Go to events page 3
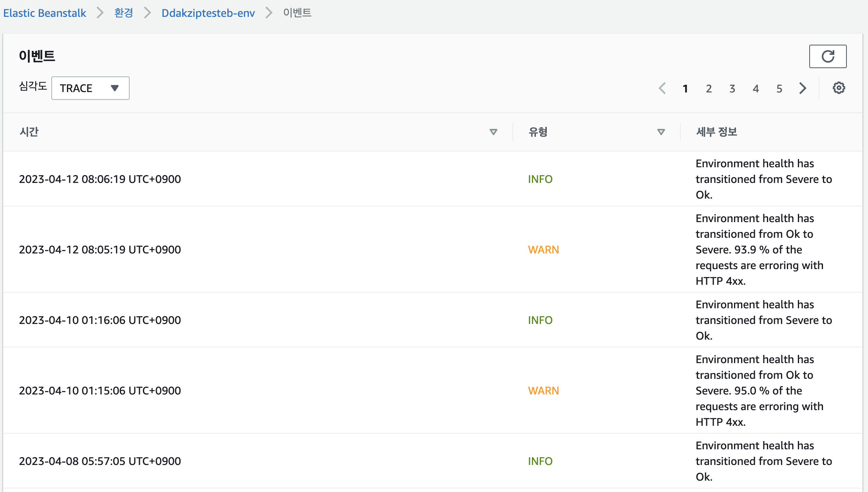Viewport: 868px width, 492px height. click(732, 89)
